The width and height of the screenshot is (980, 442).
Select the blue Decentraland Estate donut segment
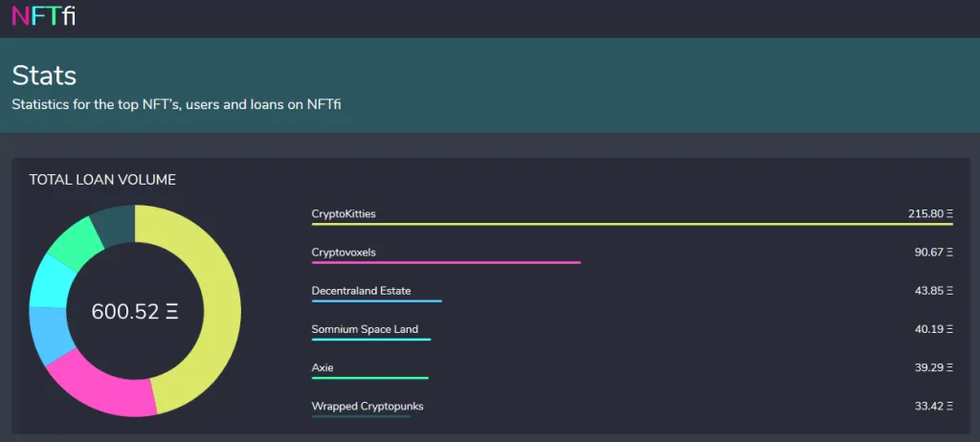48,335
